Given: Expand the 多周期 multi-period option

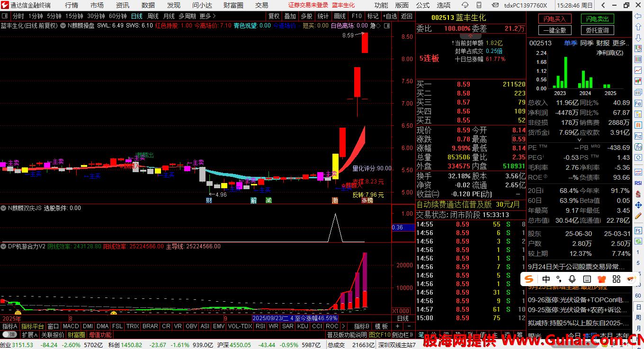Looking at the screenshot, I should [187, 16].
